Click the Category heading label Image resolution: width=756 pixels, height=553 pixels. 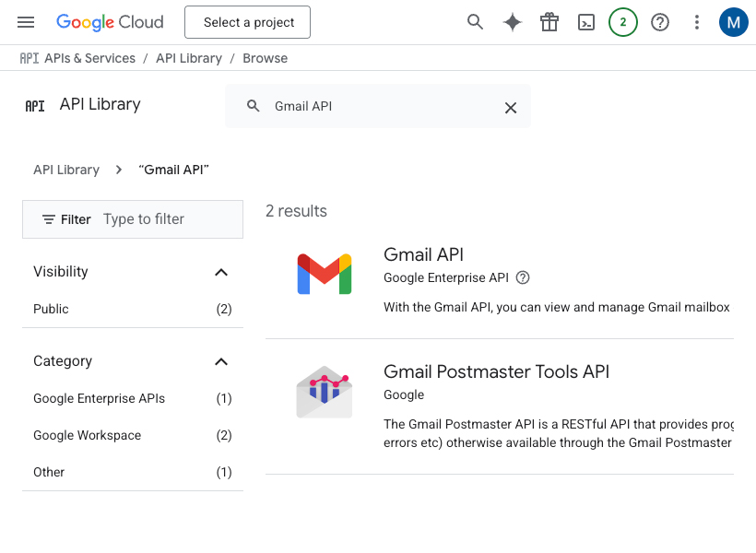coord(63,361)
